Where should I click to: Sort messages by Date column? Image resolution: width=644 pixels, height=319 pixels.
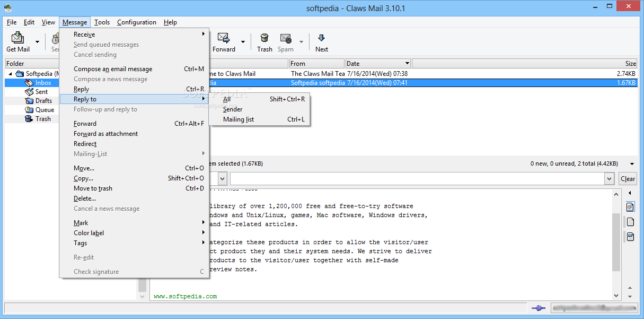pyautogui.click(x=378, y=64)
